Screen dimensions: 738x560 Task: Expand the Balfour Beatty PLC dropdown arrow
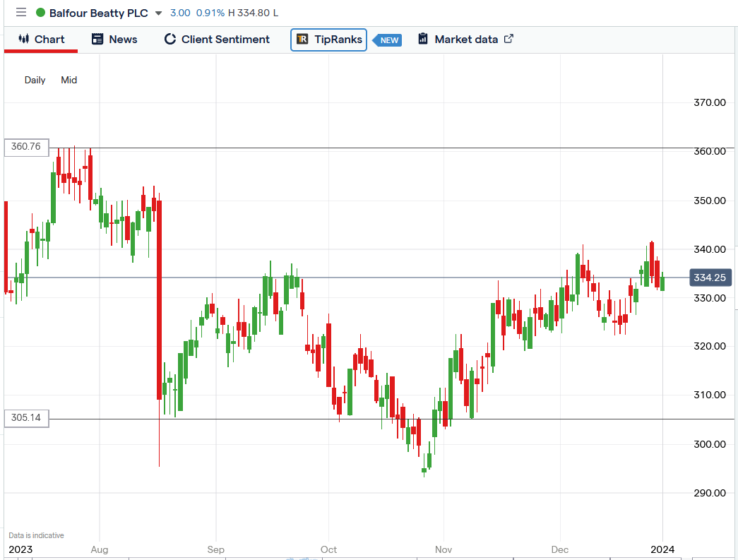tap(159, 13)
